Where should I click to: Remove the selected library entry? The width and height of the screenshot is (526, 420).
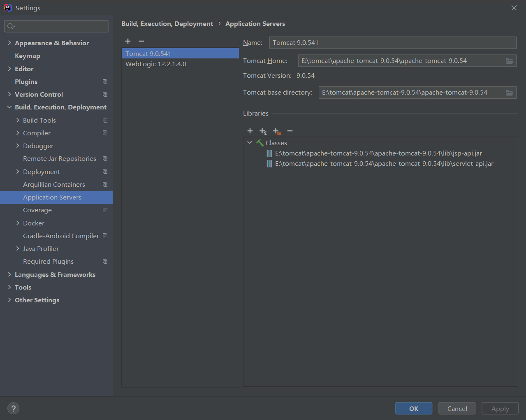pos(290,131)
